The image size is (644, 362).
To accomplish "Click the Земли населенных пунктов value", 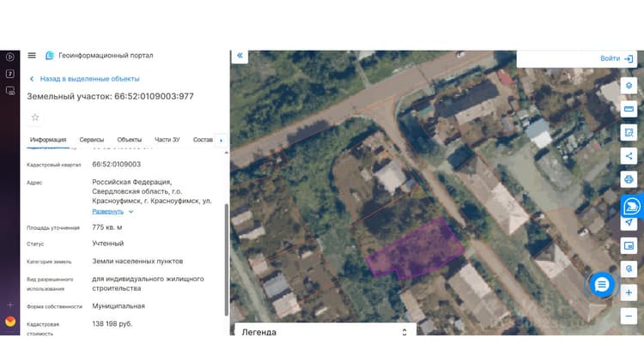I will [137, 261].
